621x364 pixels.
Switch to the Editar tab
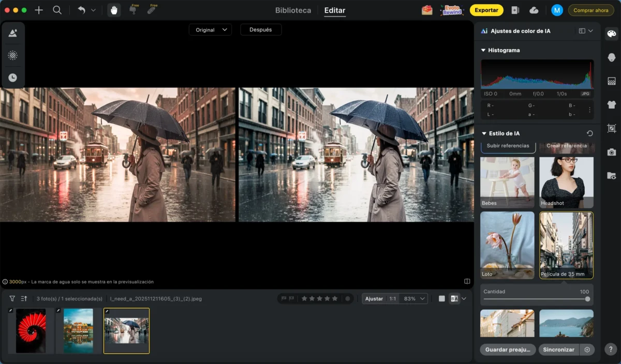click(335, 10)
